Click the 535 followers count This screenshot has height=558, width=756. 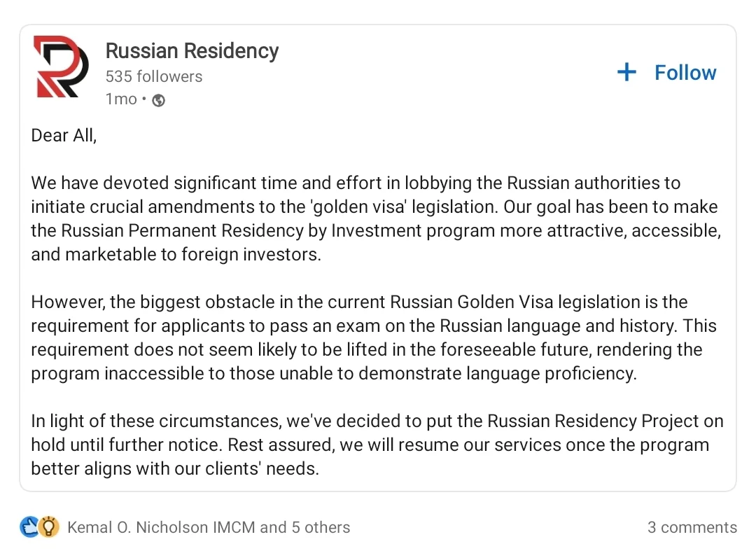tap(154, 76)
